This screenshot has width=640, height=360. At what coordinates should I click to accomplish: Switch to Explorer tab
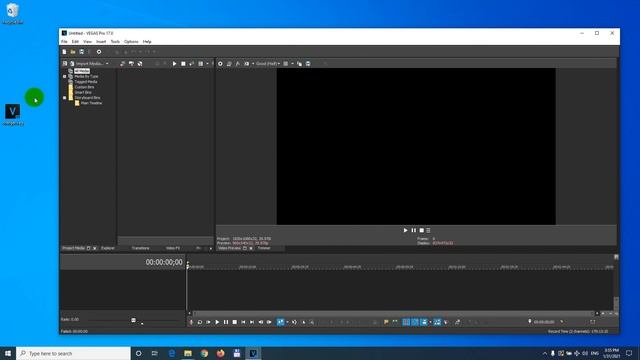pyautogui.click(x=108, y=248)
